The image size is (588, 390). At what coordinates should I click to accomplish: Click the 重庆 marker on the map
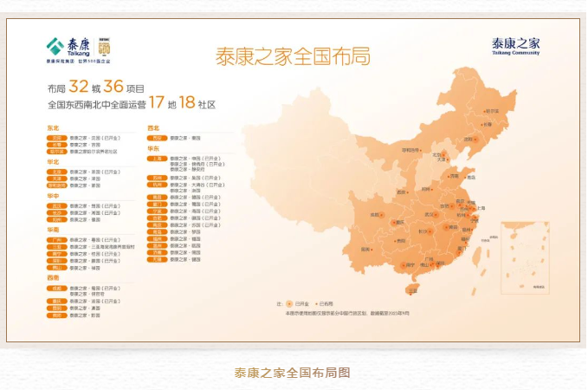coord(394,223)
